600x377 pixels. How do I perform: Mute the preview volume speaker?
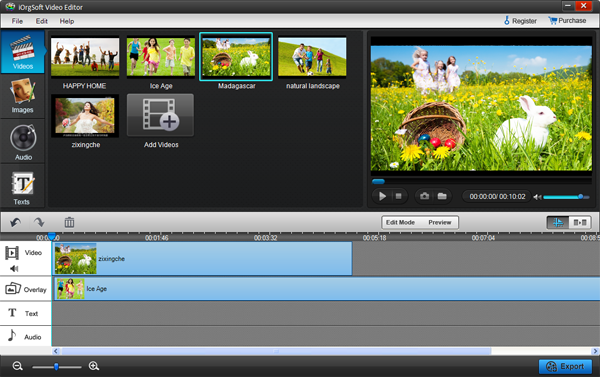point(537,197)
